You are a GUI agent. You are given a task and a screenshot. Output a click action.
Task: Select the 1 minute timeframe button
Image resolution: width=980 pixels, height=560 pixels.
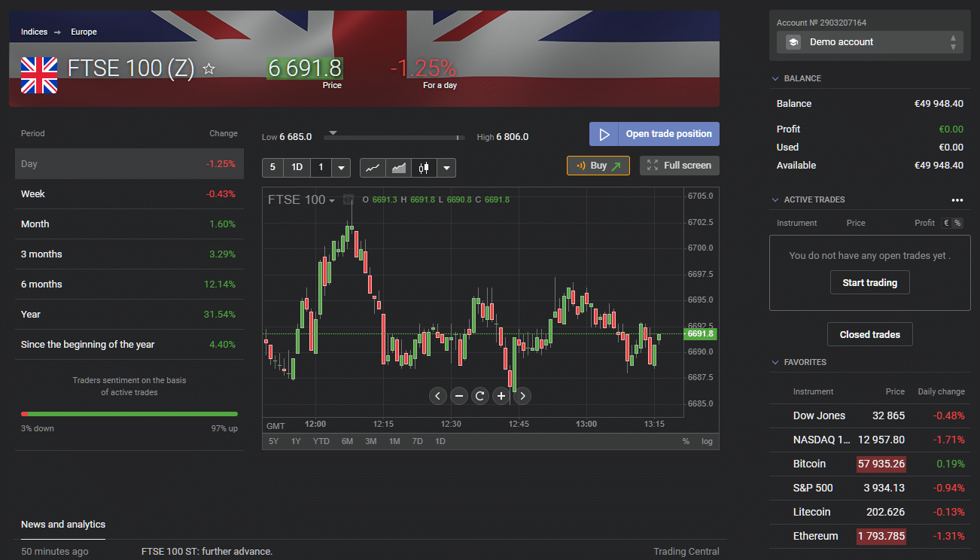(321, 167)
